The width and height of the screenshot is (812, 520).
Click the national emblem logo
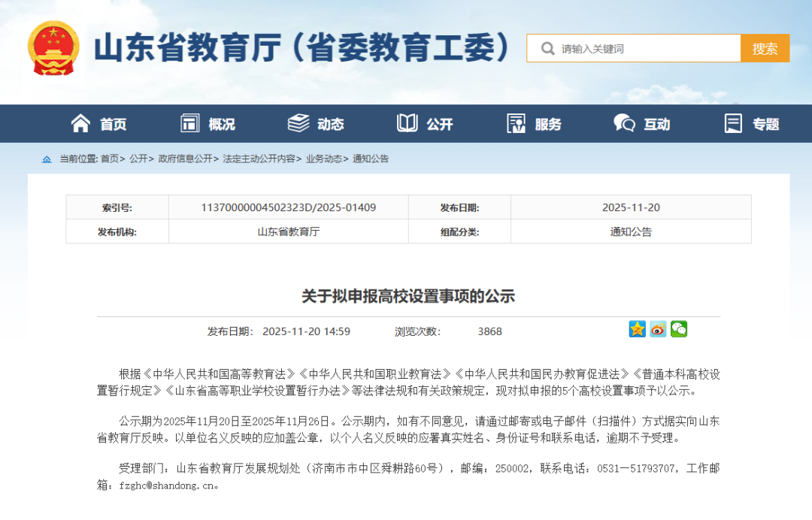click(53, 48)
